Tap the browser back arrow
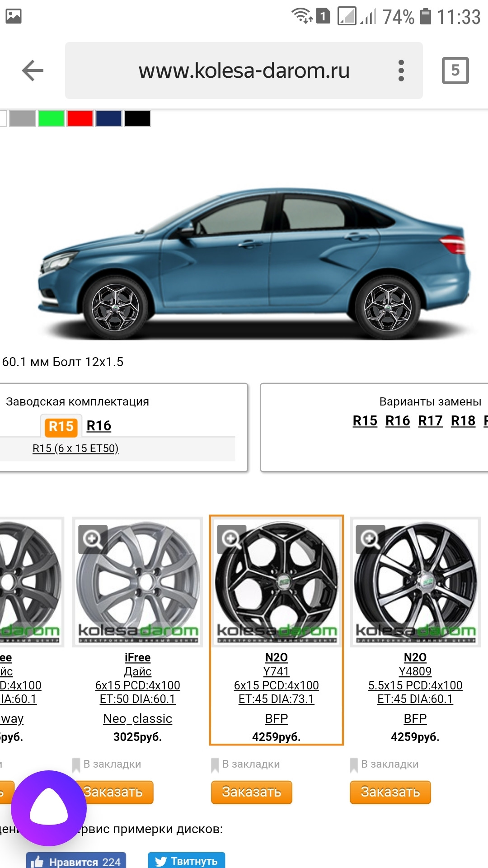The height and width of the screenshot is (868, 488). point(33,71)
